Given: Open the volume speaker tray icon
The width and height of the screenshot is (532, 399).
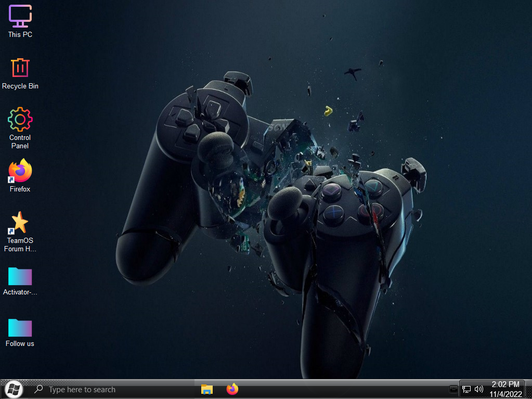Looking at the screenshot, I should (479, 389).
